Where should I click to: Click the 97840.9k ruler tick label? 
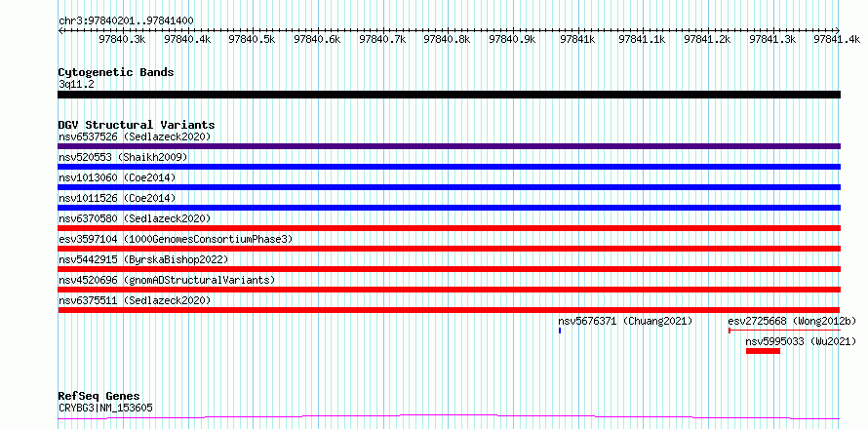(512, 39)
